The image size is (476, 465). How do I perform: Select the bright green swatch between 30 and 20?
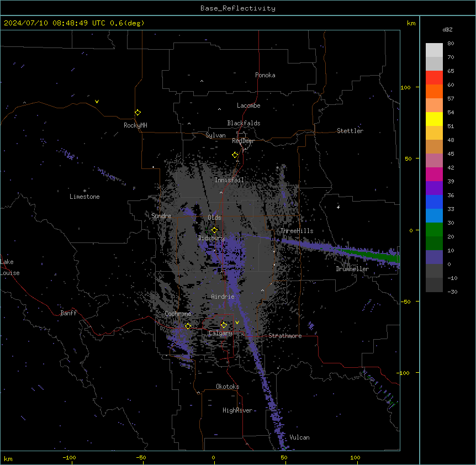click(434, 230)
